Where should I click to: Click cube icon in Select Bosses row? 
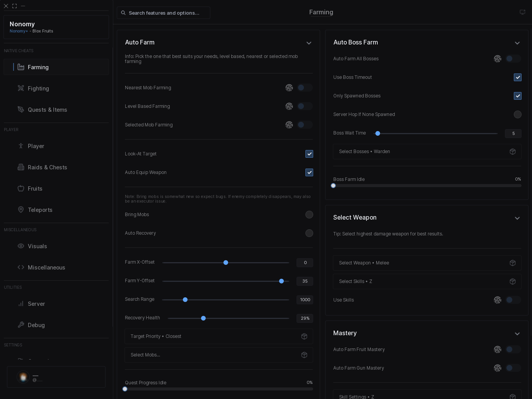pyautogui.click(x=513, y=152)
